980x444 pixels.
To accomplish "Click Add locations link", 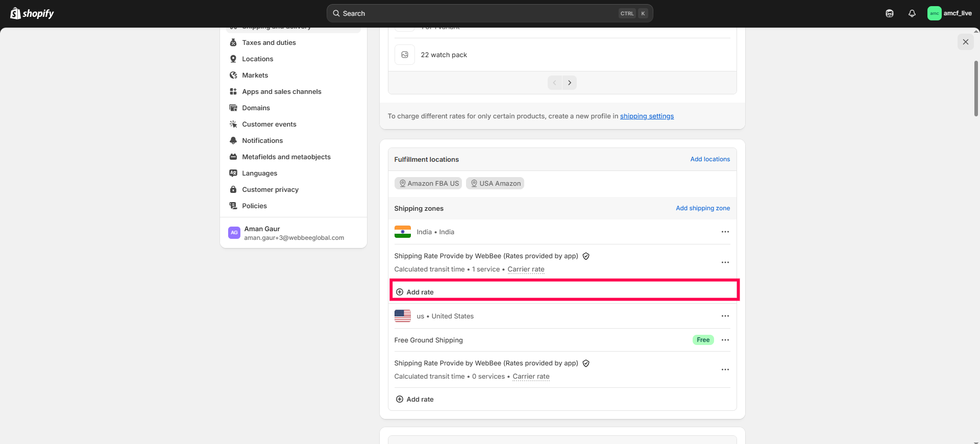I will (709, 159).
